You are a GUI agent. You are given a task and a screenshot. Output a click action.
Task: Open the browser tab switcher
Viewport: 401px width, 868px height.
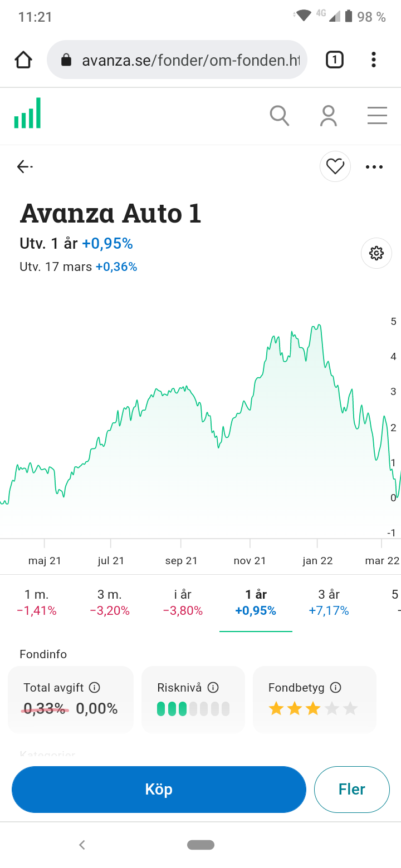(334, 60)
